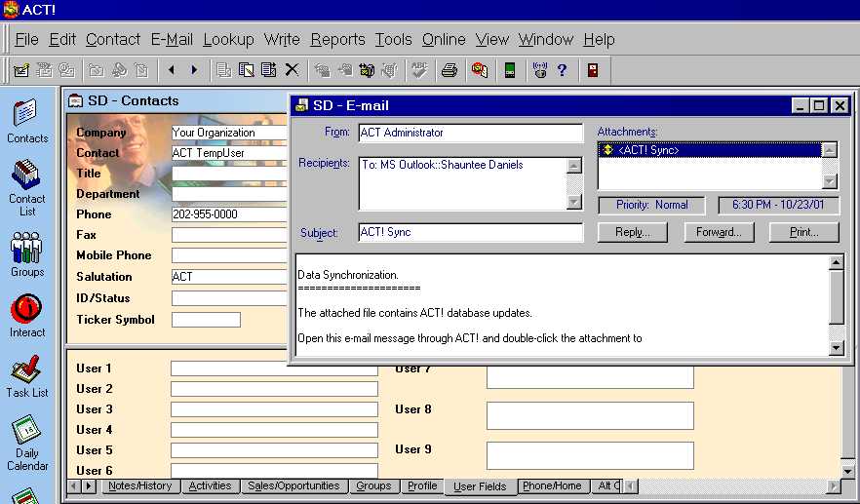Go to the previous record arrow
The height and width of the screenshot is (504, 860).
point(172,70)
